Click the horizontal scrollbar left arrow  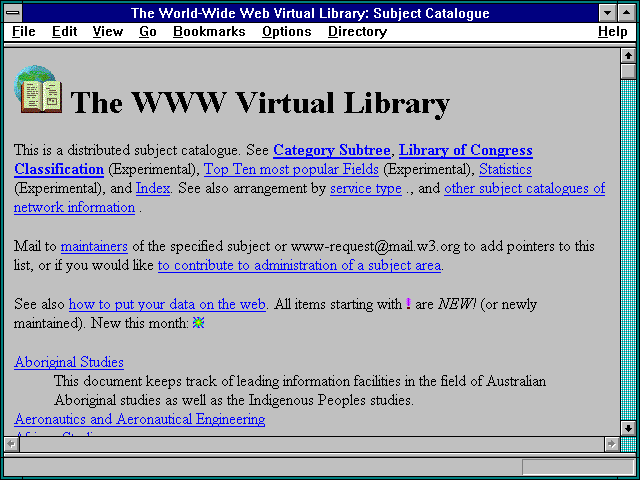tap(11, 444)
